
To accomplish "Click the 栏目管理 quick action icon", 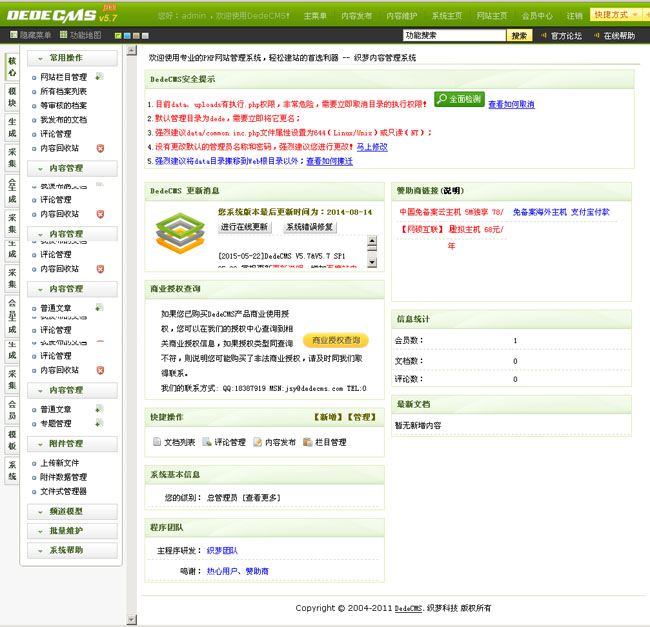I will coord(308,442).
